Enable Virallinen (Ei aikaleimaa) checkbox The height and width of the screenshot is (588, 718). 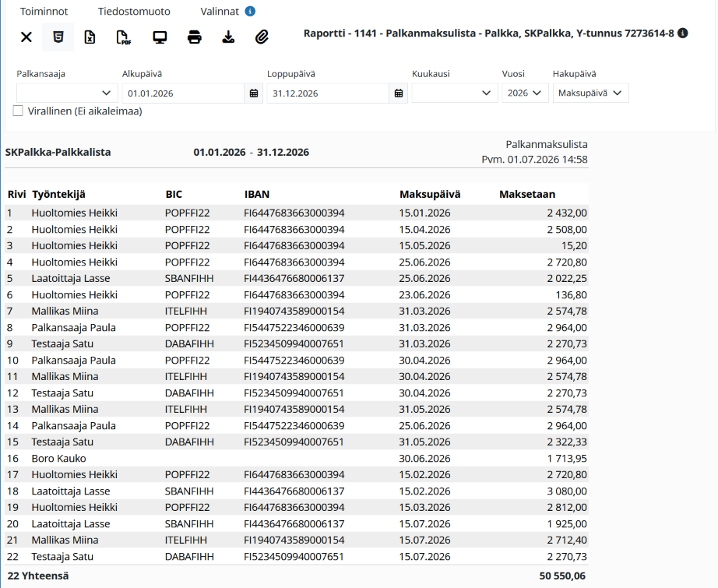[18, 111]
